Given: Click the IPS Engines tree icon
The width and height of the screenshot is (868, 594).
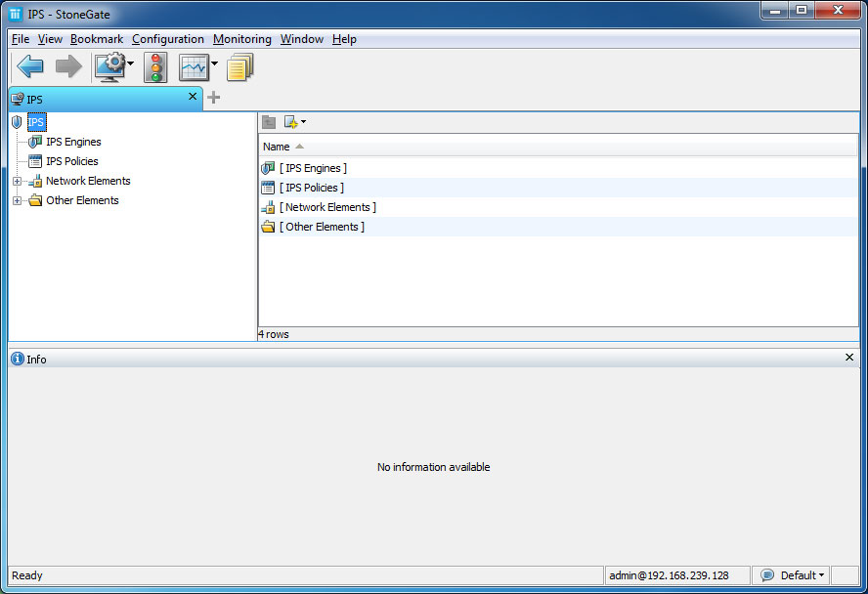Looking at the screenshot, I should click(35, 142).
